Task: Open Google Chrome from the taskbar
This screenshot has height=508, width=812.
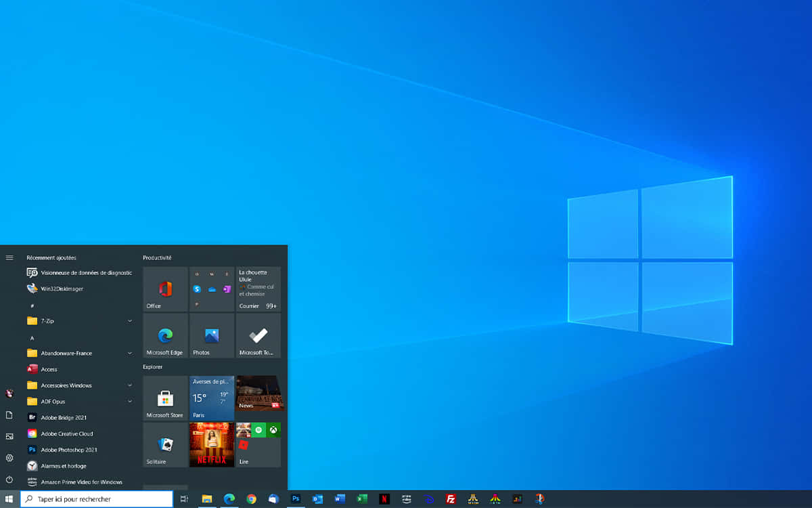Action: [252, 499]
